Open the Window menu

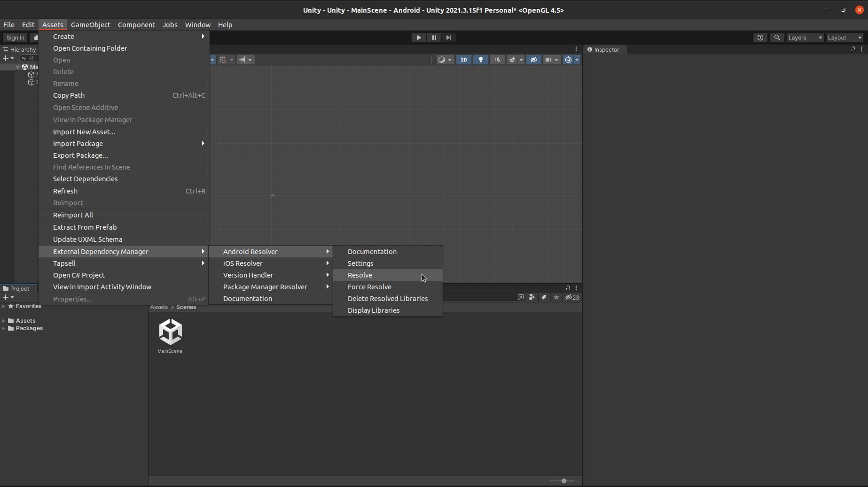click(197, 24)
